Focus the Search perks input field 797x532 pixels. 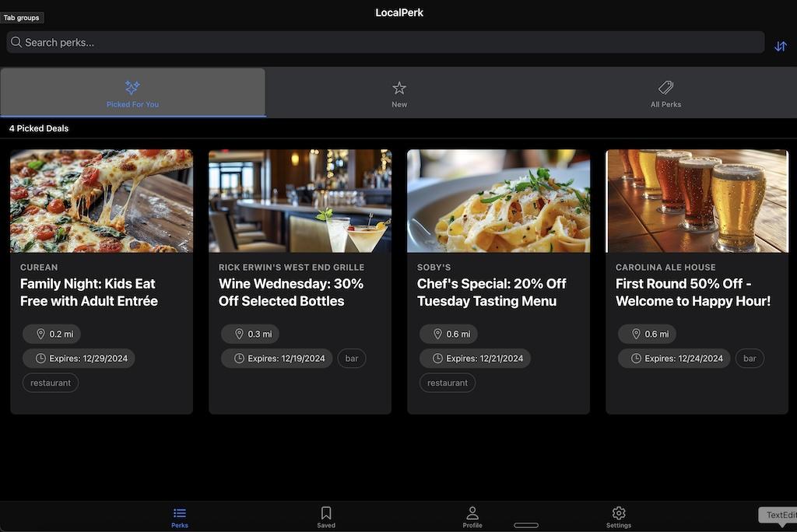[385, 42]
